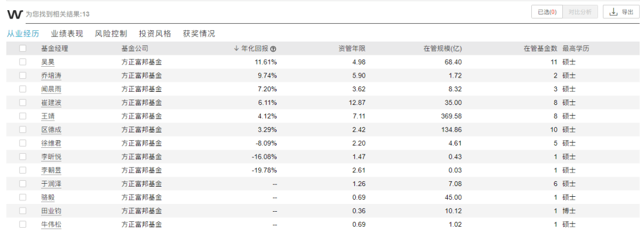This screenshot has width=644, height=232.
Task: Click the 在管基金数 column header
Action: pyautogui.click(x=540, y=48)
